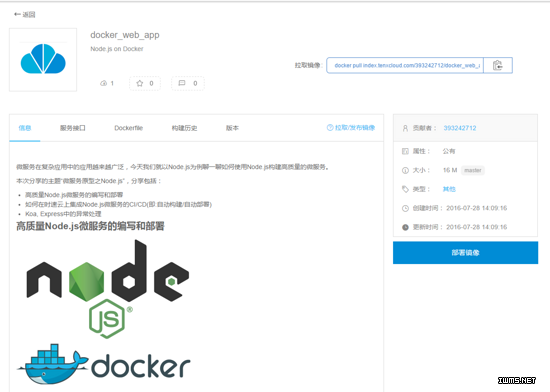550x392 pixels.
Task: Click the help icon beside 拉取/发布镜像
Action: pos(330,128)
